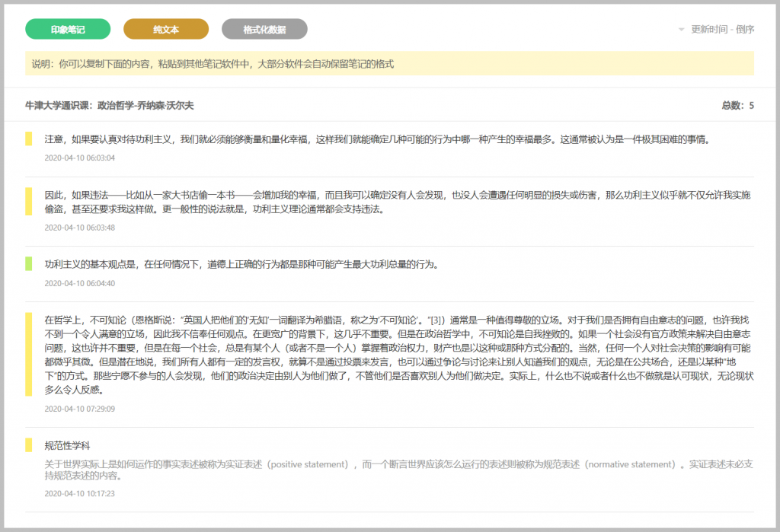Click the green marker beside 功利主义的基本观点 note
The image size is (780, 532).
[28, 263]
